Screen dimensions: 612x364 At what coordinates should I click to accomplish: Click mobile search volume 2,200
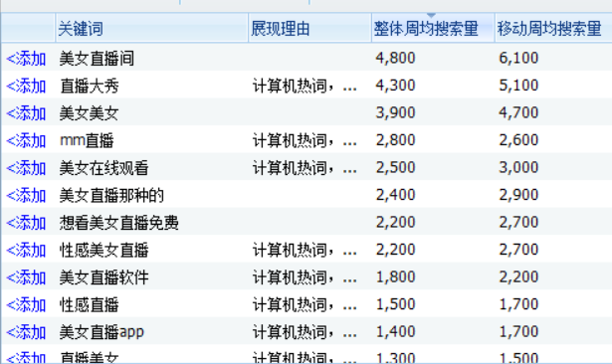pyautogui.click(x=518, y=277)
